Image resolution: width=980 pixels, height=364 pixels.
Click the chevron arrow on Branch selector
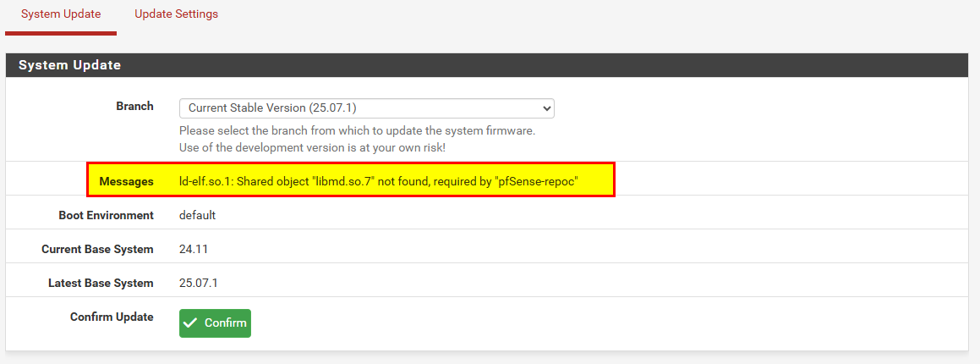546,108
